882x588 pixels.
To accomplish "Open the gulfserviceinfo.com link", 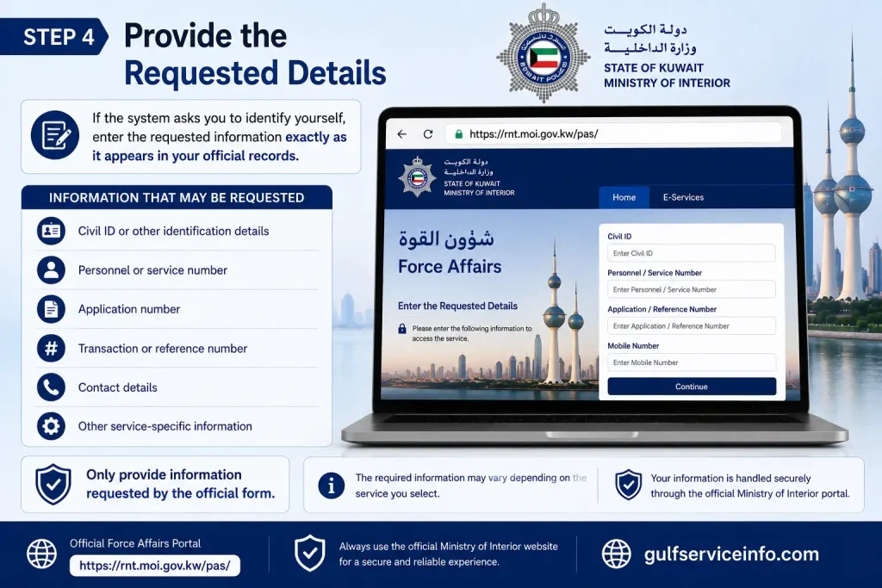I will click(x=731, y=554).
